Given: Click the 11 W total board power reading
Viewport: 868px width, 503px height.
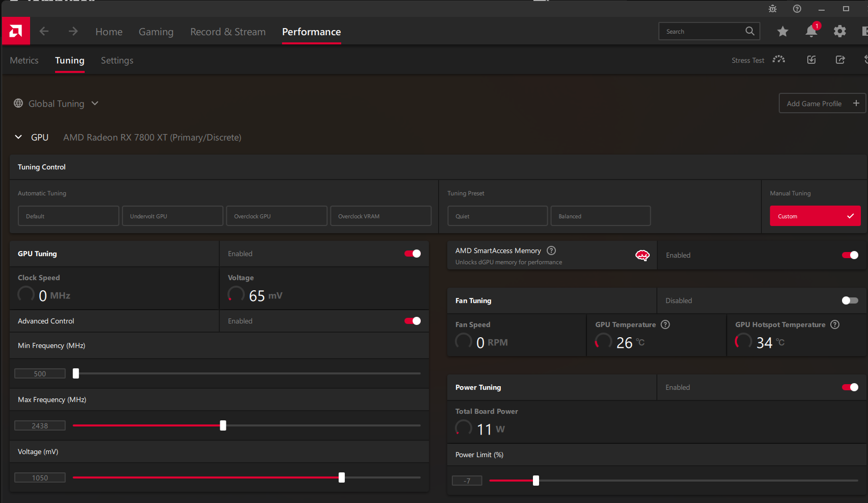Looking at the screenshot, I should coord(491,430).
